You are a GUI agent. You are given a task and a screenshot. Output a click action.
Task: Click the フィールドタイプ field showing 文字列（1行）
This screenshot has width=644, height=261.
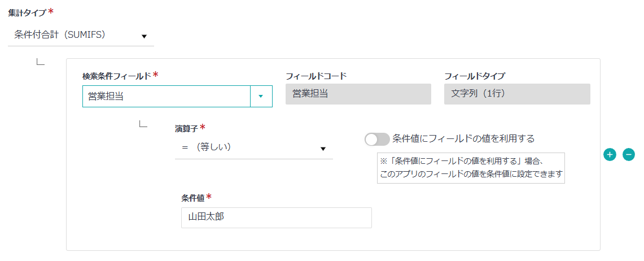[x=516, y=94]
